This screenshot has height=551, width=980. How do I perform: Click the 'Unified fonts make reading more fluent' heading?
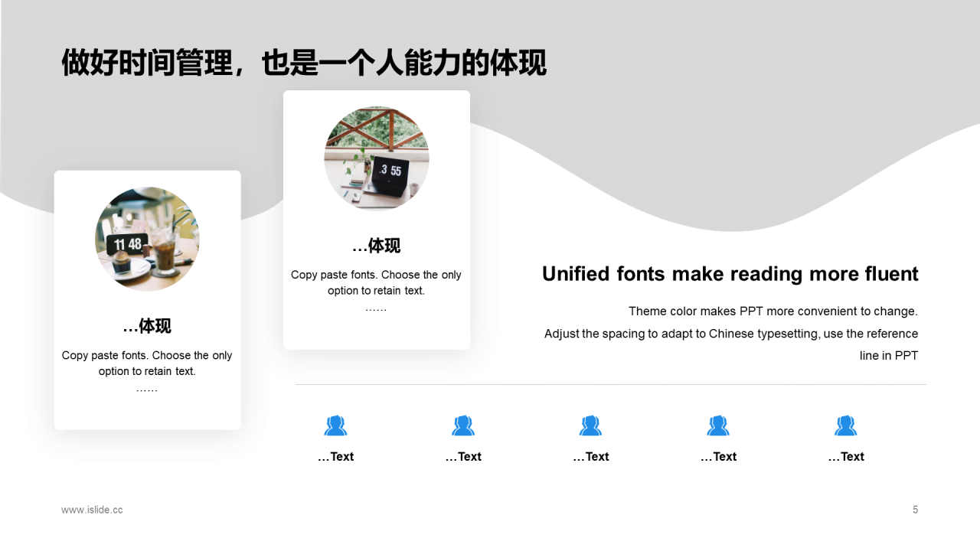pos(730,274)
